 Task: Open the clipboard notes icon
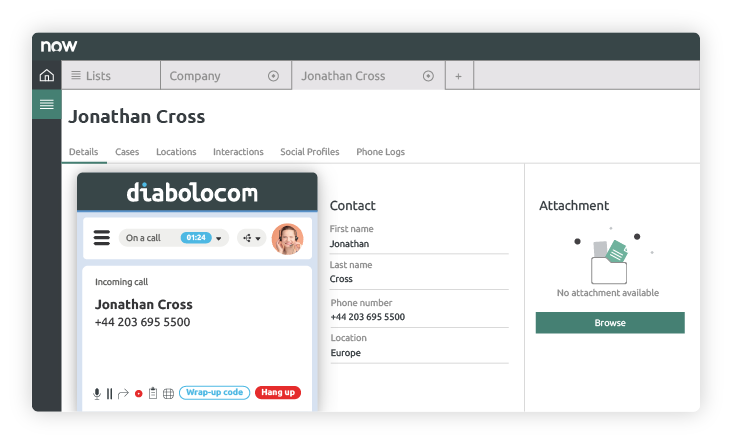click(153, 393)
